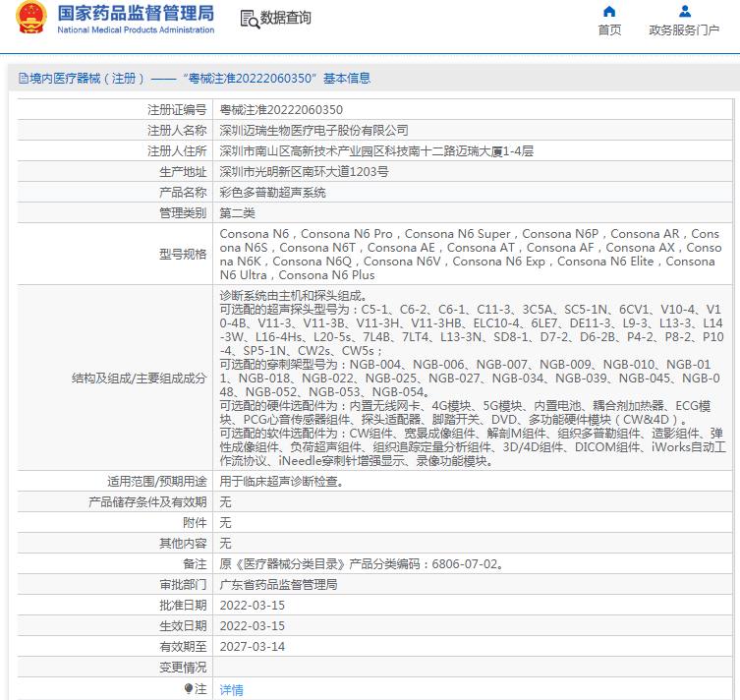Image resolution: width=740 pixels, height=700 pixels.
Task: Click 国家药品监督管理局 title
Action: [136, 13]
